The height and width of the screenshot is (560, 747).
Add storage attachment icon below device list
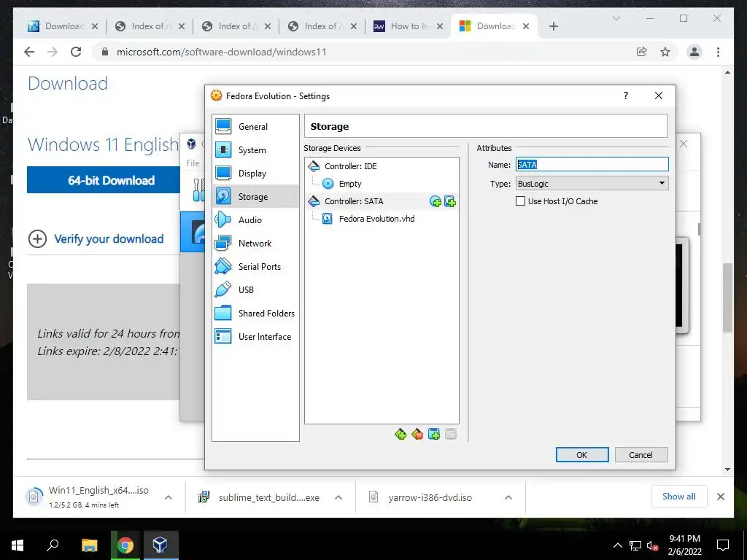click(434, 434)
